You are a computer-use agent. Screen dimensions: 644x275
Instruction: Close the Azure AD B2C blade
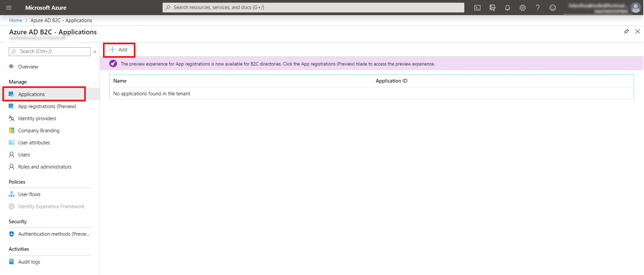pos(638,32)
